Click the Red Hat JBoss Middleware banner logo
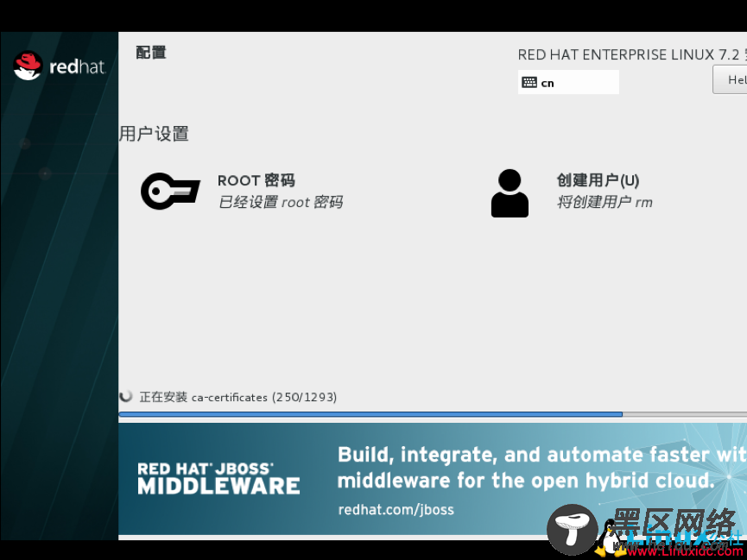Image resolution: width=747 pixels, height=560 pixels. [x=218, y=479]
